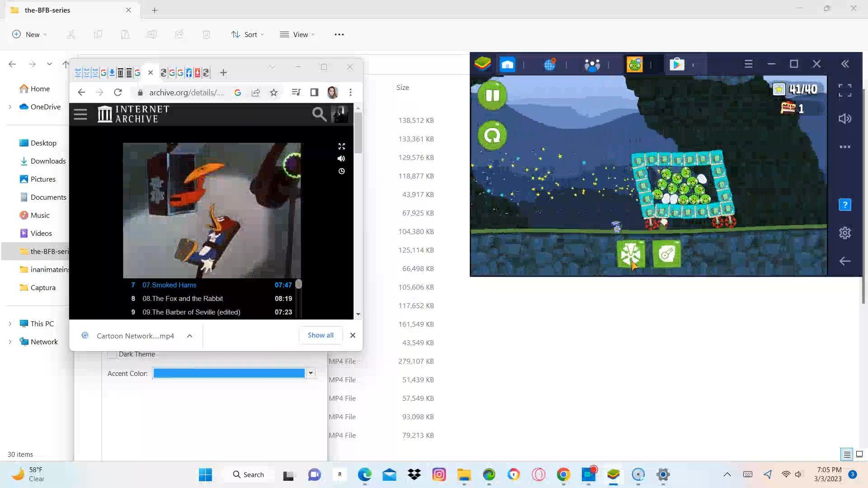Enable the Dark Theme checkbox
Viewport: 868px width, 488px height.
click(x=112, y=355)
